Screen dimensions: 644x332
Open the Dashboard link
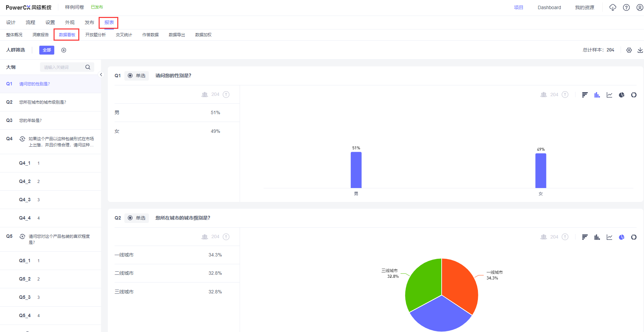tap(549, 7)
